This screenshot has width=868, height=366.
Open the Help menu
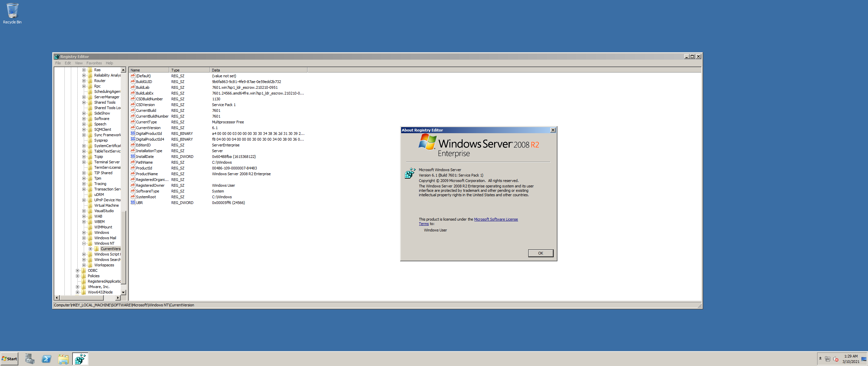(109, 63)
